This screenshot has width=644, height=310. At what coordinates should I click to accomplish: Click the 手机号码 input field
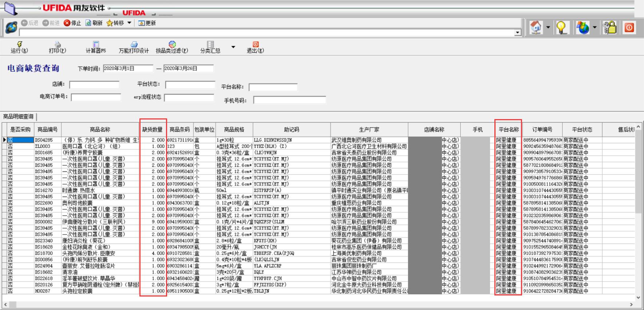[x=290, y=100]
